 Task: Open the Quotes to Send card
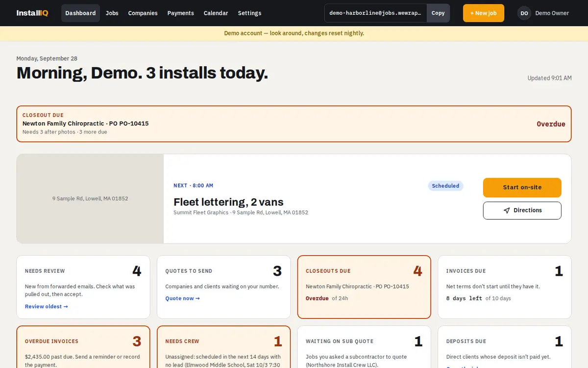pyautogui.click(x=224, y=287)
